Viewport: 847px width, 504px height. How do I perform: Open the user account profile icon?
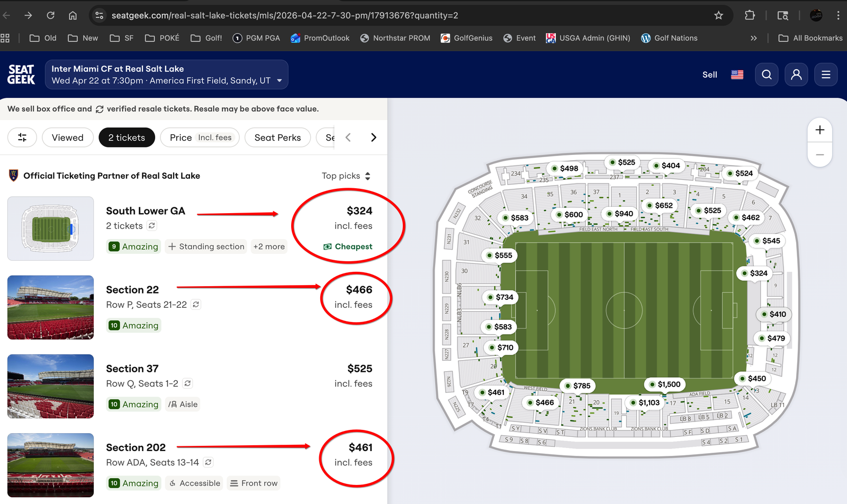click(796, 75)
